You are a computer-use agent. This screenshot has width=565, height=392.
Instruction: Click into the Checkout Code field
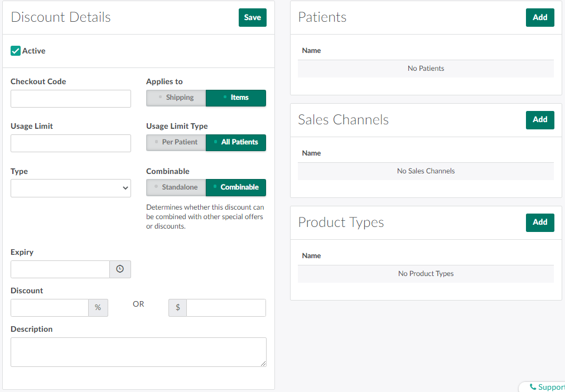(71, 99)
